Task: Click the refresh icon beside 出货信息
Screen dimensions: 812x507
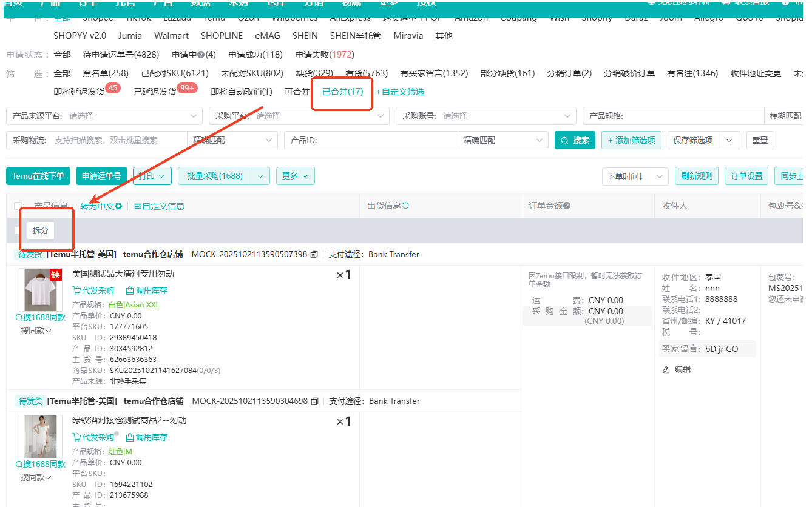Action: coord(405,206)
